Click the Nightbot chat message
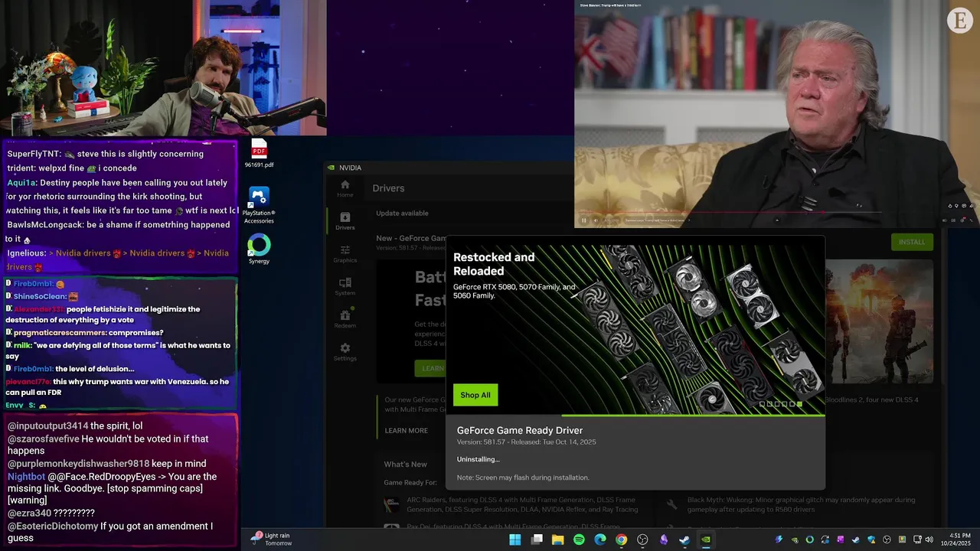The image size is (980, 551). tap(113, 488)
